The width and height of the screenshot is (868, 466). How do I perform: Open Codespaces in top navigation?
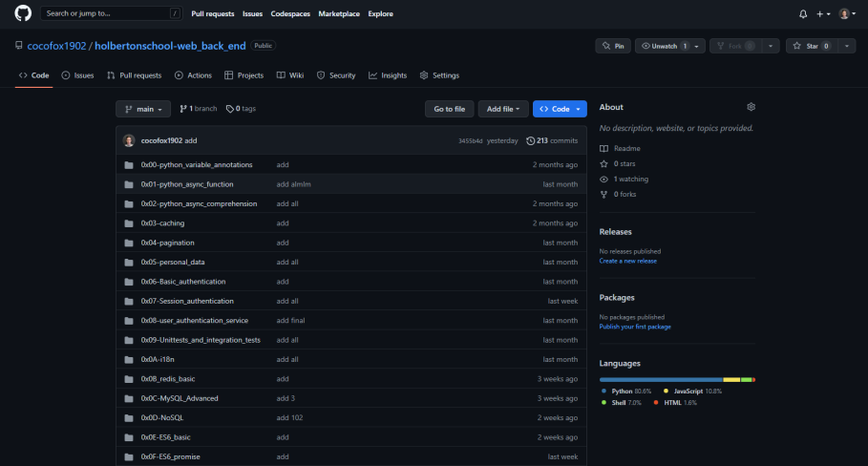(x=290, y=13)
